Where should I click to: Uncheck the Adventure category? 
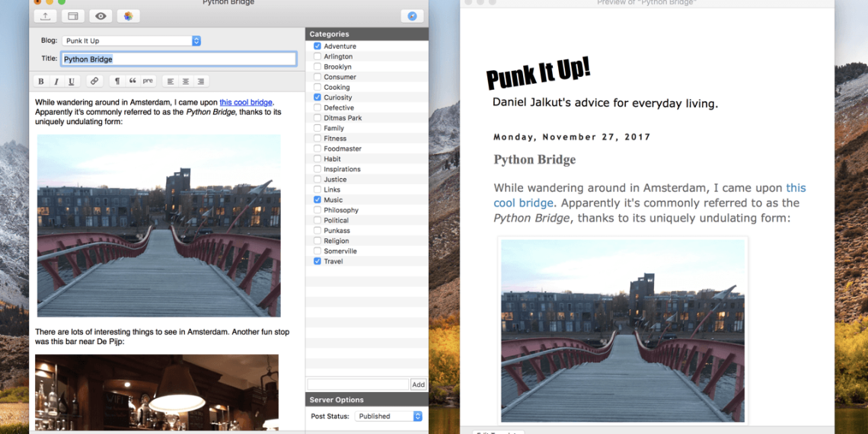(318, 46)
